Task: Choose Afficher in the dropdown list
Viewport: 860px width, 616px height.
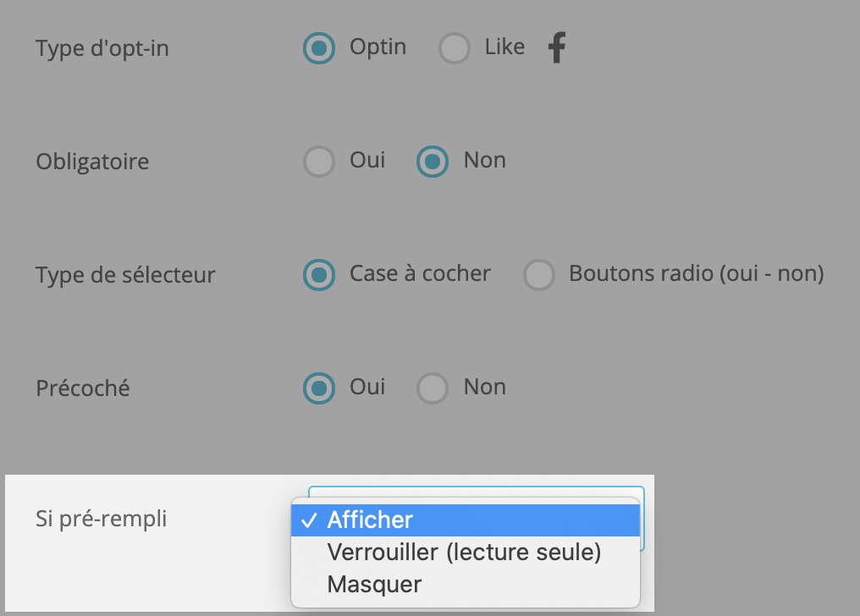Action: pos(466,520)
